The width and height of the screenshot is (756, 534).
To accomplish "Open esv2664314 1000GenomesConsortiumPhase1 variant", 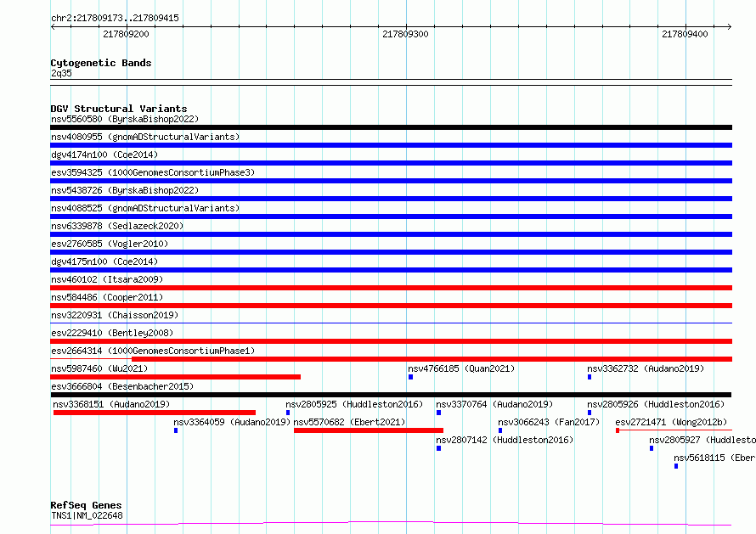I will tap(153, 351).
